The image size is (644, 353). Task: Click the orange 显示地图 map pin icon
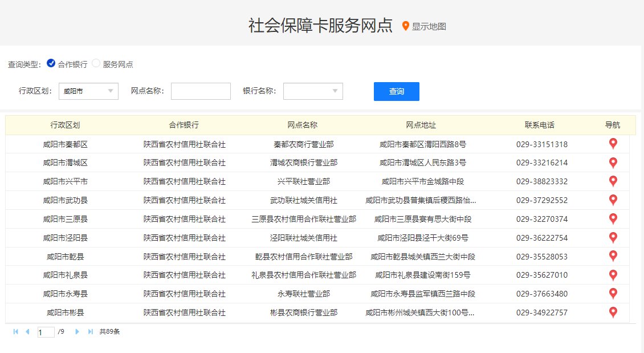click(x=406, y=26)
